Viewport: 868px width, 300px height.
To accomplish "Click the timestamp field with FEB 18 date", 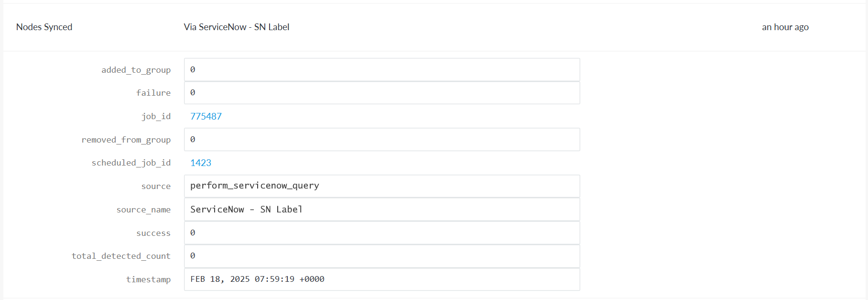I will click(x=381, y=279).
